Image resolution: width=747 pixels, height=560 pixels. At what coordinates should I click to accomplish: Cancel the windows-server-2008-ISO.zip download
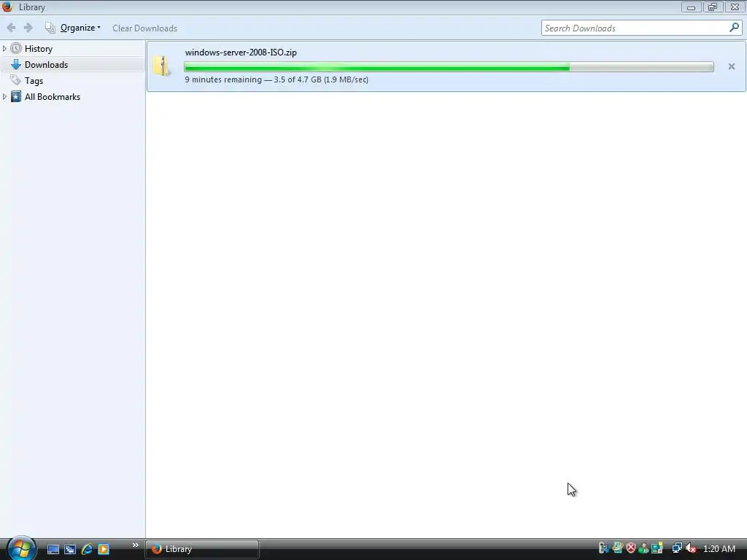coord(731,66)
